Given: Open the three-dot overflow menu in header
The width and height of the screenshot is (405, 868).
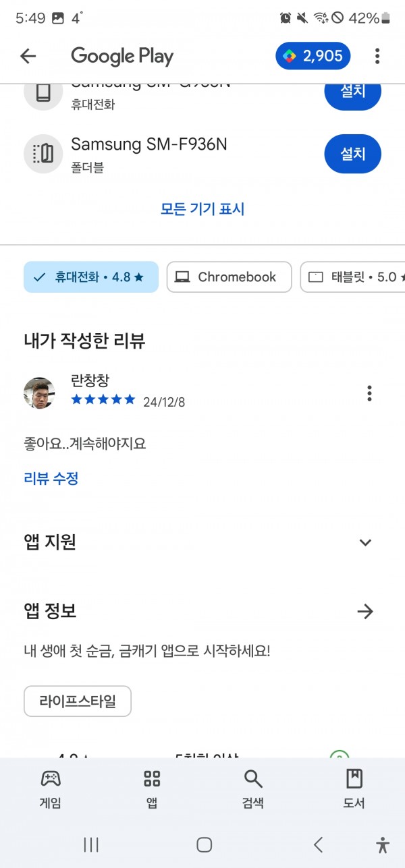Looking at the screenshot, I should pos(377,56).
